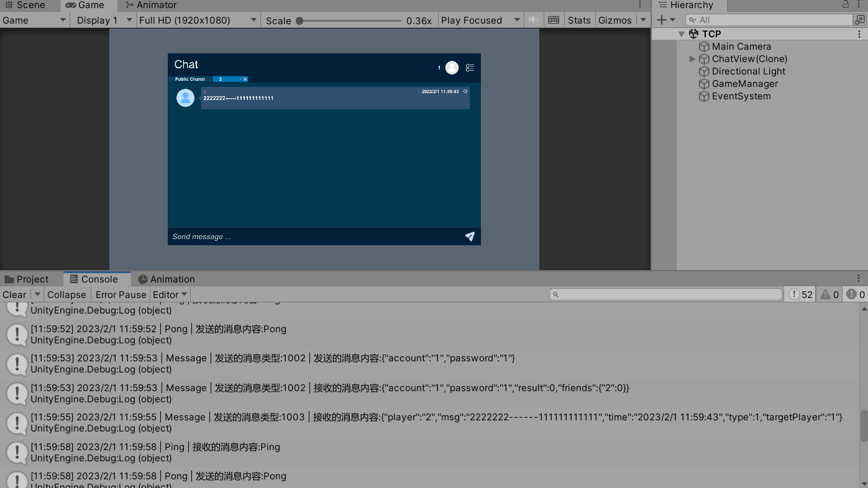868x488 pixels.
Task: Mute audio with the speaker icon
Action: pyautogui.click(x=534, y=20)
